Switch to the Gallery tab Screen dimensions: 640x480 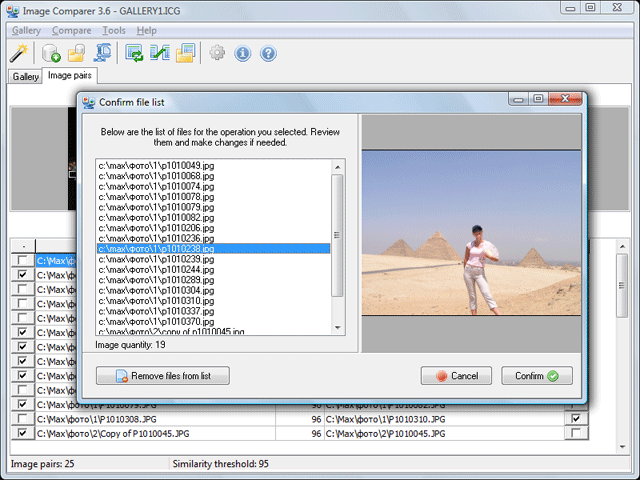pyautogui.click(x=25, y=76)
